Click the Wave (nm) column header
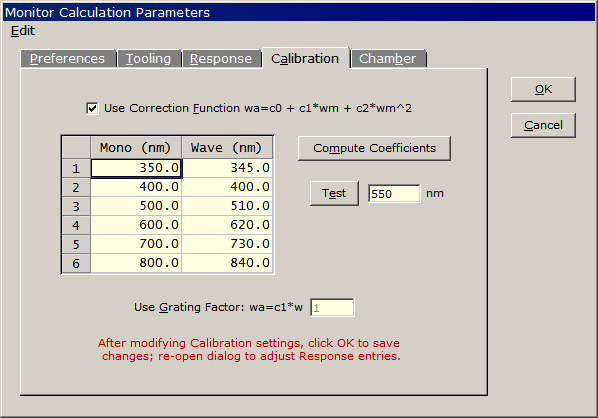Image resolution: width=598 pixels, height=418 pixels. pyautogui.click(x=227, y=147)
